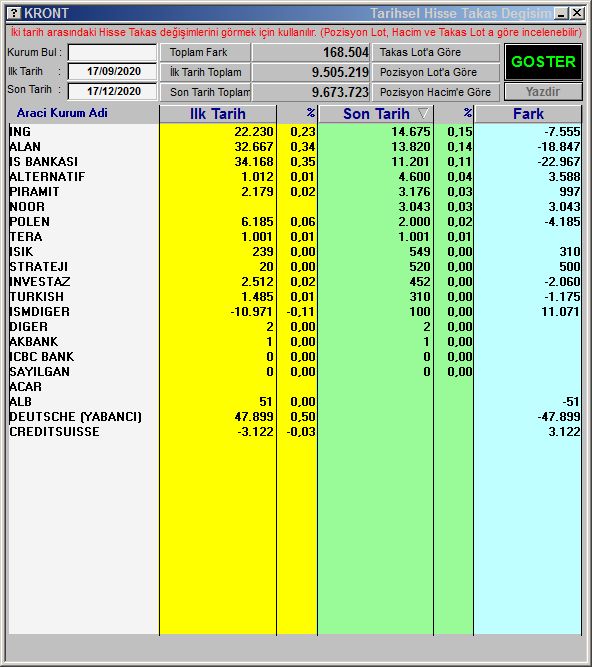Click the help question mark icon
Viewport: 592px width, 667px height.
14,13
